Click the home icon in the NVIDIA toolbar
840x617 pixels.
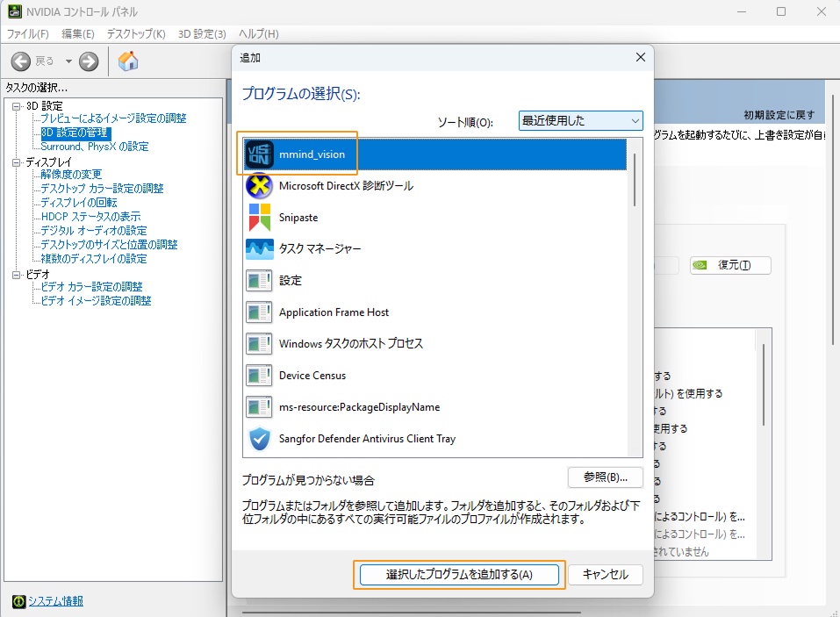click(x=127, y=61)
